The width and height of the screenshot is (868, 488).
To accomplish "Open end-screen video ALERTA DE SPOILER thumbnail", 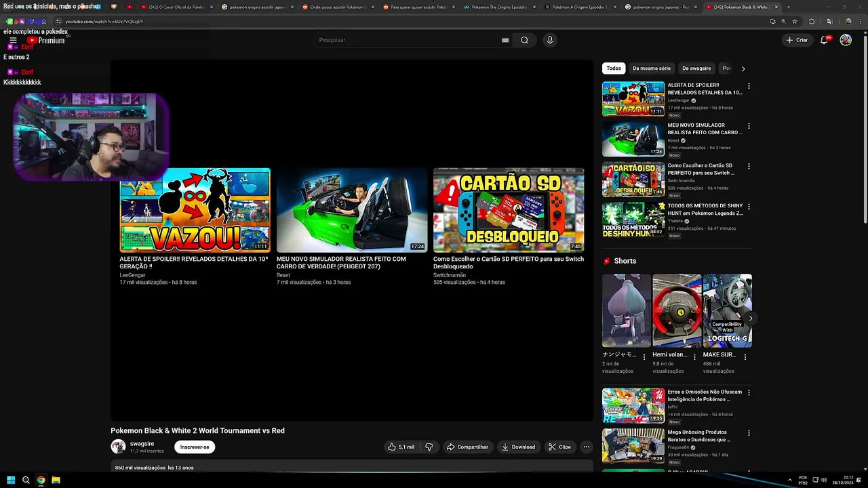I will (195, 210).
